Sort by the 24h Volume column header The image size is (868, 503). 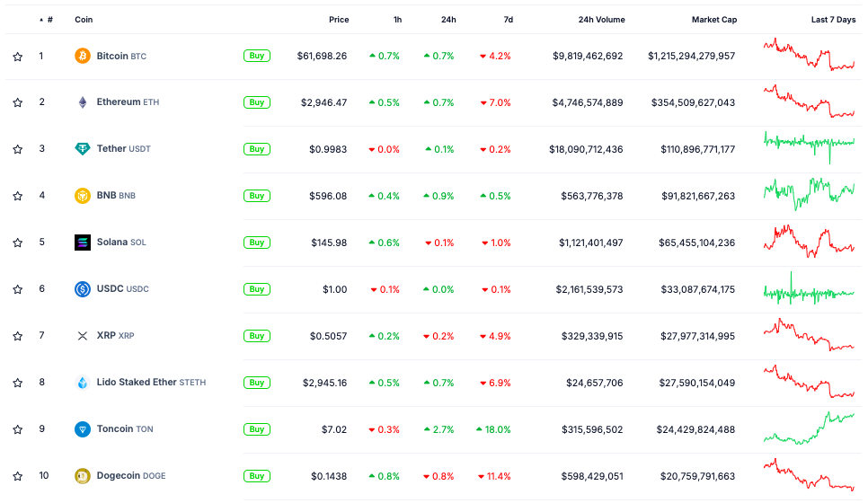coord(601,20)
